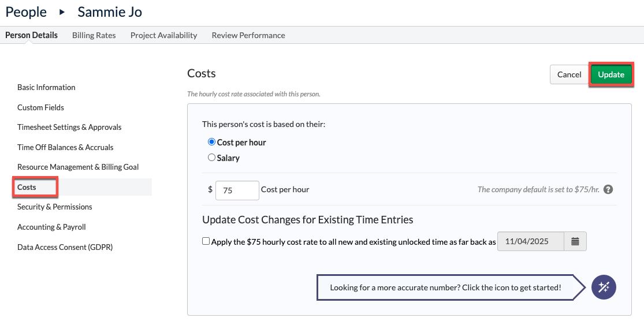This screenshot has width=644, height=329.
Task: Open Time Off Balances & Accruals section
Action: point(65,147)
